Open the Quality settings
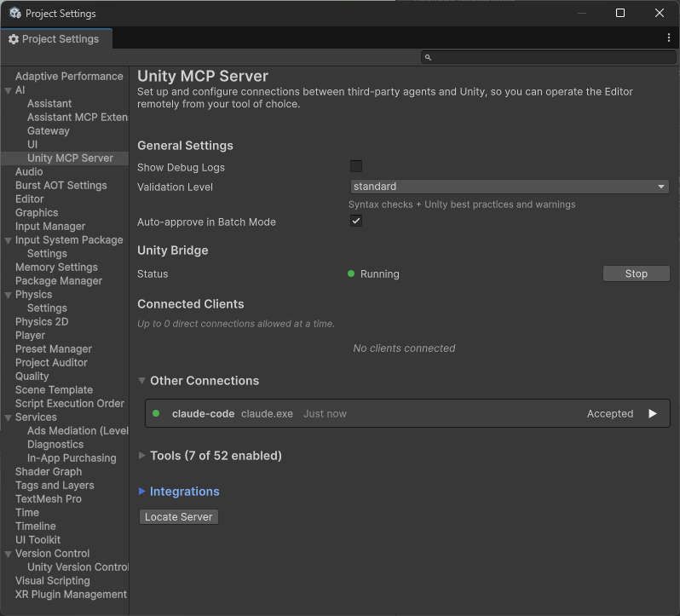 32,377
